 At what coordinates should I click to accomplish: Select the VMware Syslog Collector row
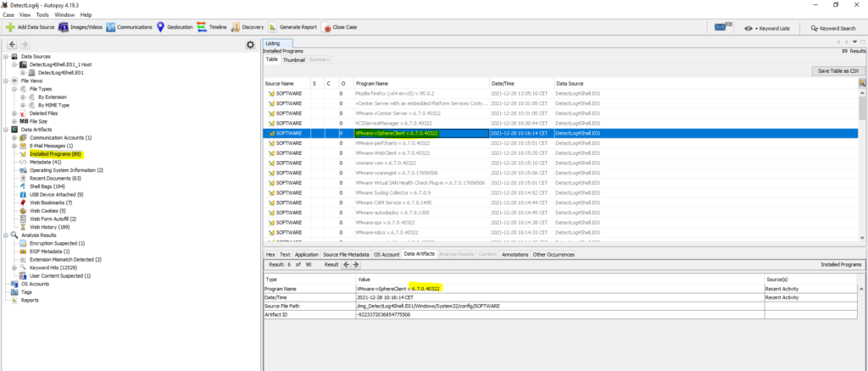pyautogui.click(x=560, y=192)
